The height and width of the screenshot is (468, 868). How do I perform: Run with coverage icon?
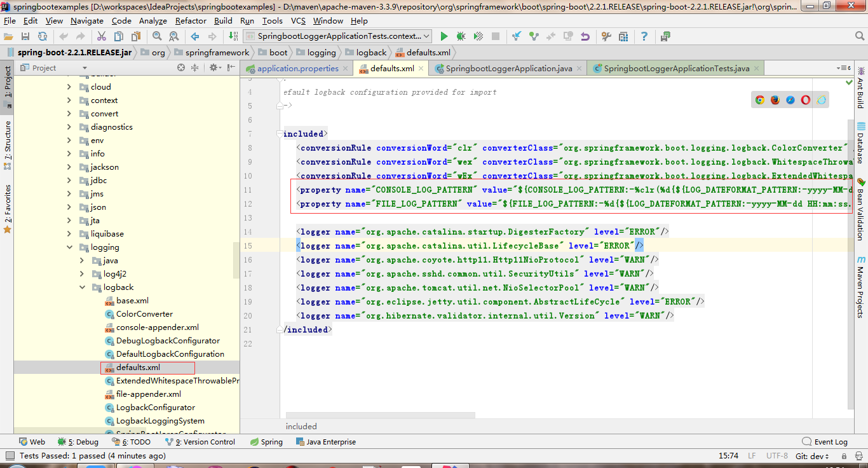pyautogui.click(x=478, y=36)
